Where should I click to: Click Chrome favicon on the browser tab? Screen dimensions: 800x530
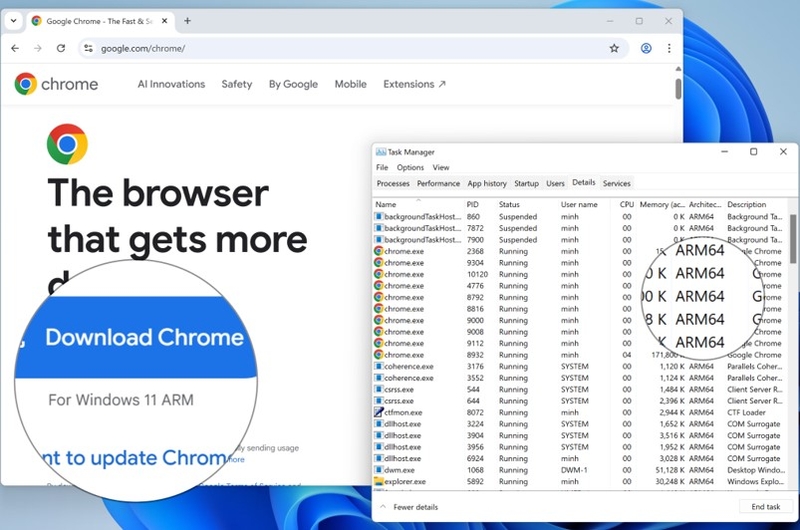pyautogui.click(x=36, y=21)
